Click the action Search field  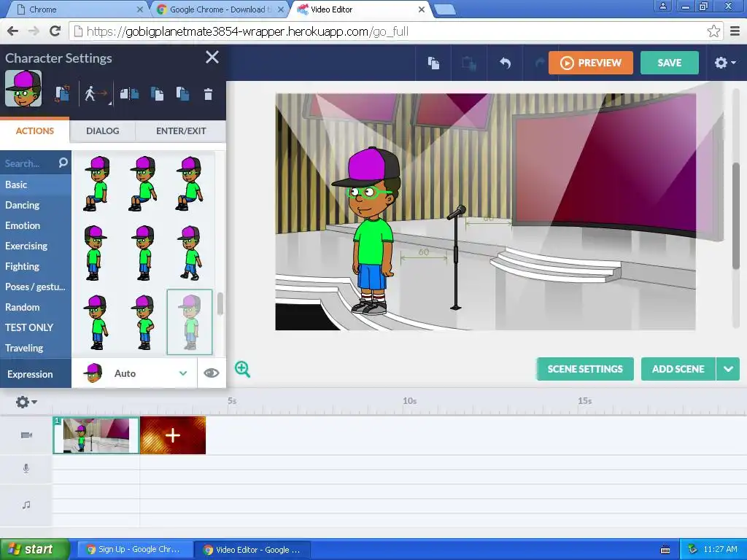pyautogui.click(x=28, y=163)
